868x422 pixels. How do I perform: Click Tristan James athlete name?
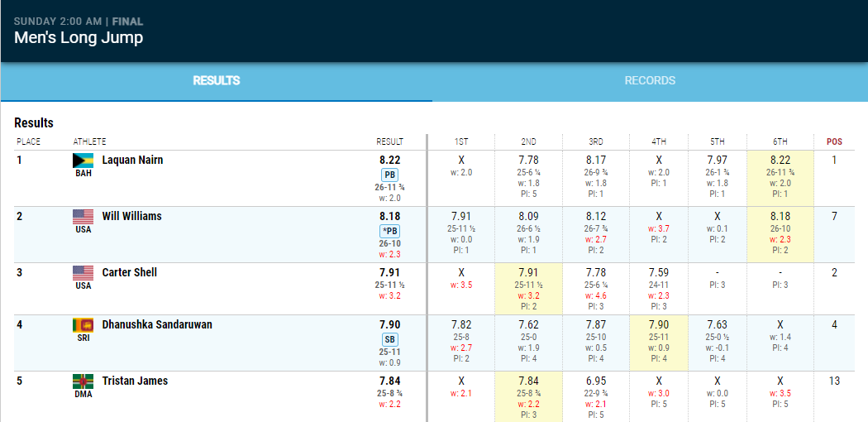pos(135,381)
